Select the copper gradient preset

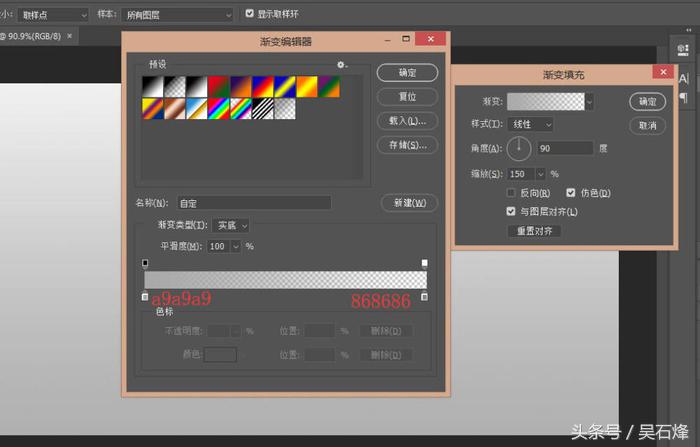(x=175, y=109)
